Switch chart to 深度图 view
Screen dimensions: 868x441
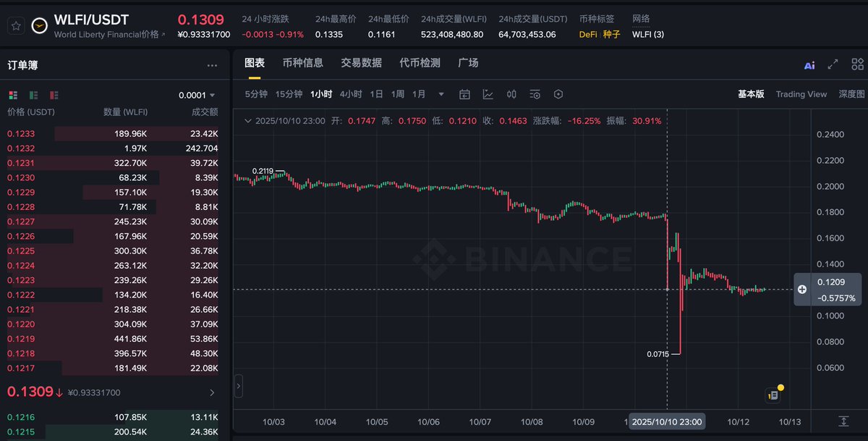coord(852,94)
